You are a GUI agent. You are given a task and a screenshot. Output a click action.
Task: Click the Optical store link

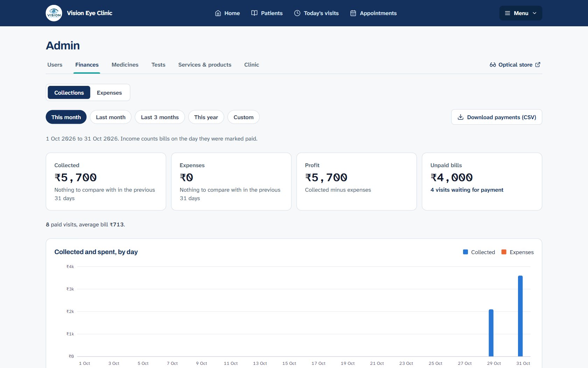point(515,64)
